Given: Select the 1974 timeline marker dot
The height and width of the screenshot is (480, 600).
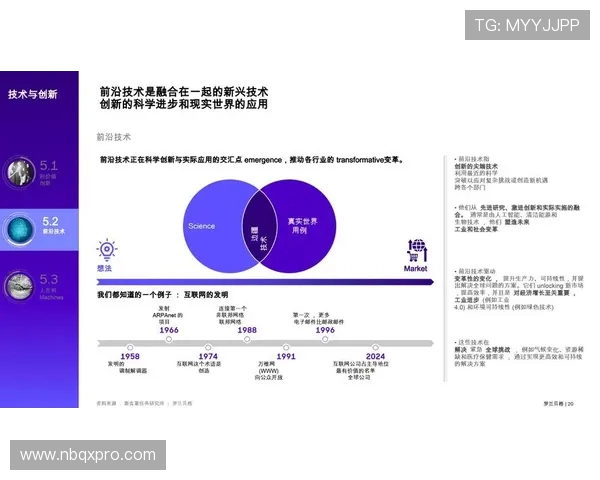Looking at the screenshot, I should click(208, 348).
